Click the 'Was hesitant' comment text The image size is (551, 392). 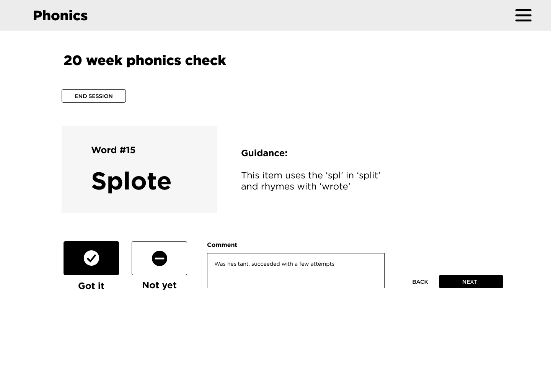pos(274,264)
